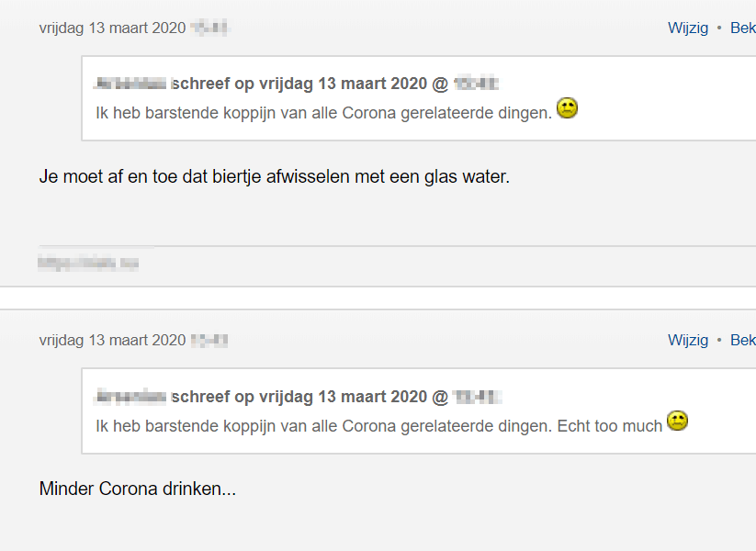Viewport: 756px width, 551px height.
Task: Click the quoted sentence ending "Echt too much"
Action: pos(378,425)
